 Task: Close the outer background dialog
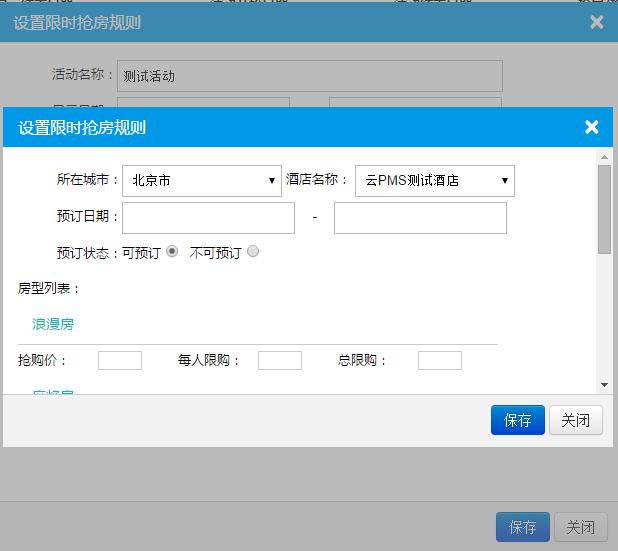(x=597, y=21)
